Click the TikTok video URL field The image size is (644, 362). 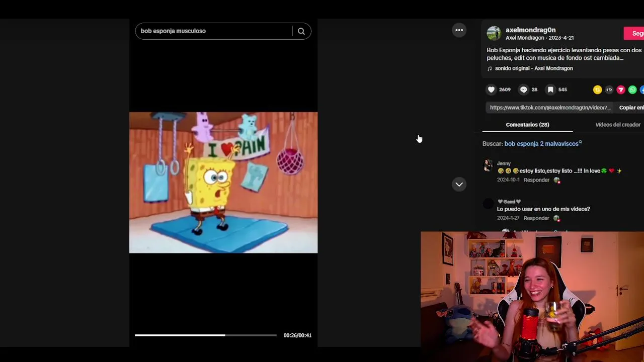tap(550, 108)
